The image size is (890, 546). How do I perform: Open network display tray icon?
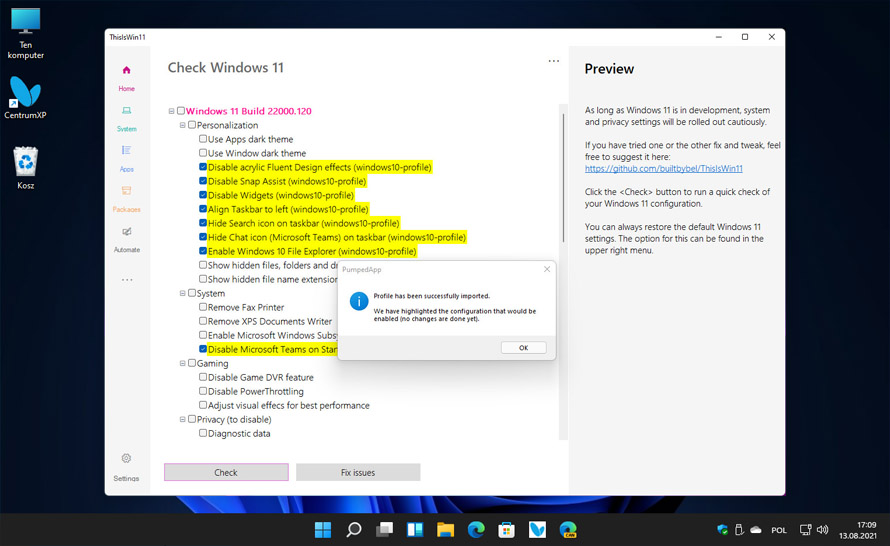tap(805, 530)
